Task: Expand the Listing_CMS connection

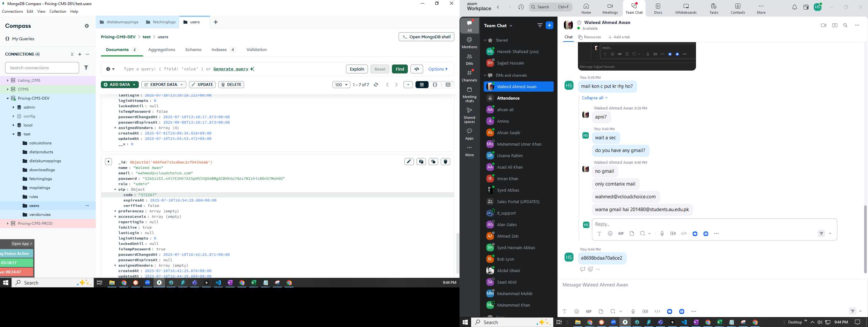Action: click(x=8, y=80)
